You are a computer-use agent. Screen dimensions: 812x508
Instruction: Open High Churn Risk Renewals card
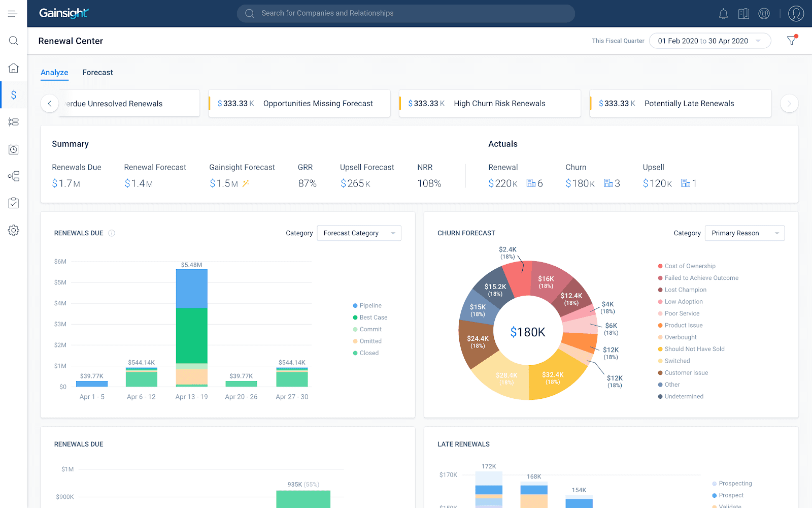pyautogui.click(x=489, y=104)
